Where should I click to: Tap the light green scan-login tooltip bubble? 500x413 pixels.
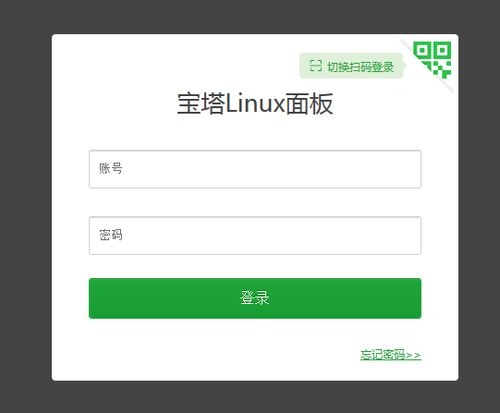[x=352, y=66]
